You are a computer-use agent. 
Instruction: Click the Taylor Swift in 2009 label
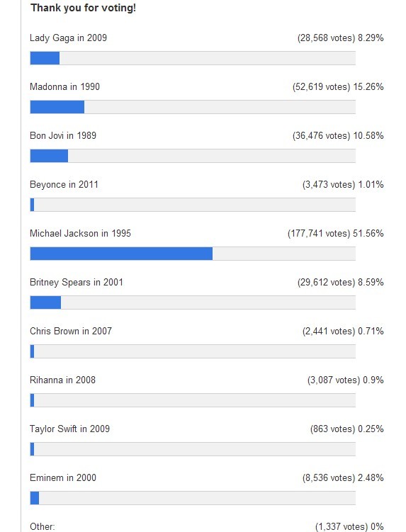[x=69, y=429]
